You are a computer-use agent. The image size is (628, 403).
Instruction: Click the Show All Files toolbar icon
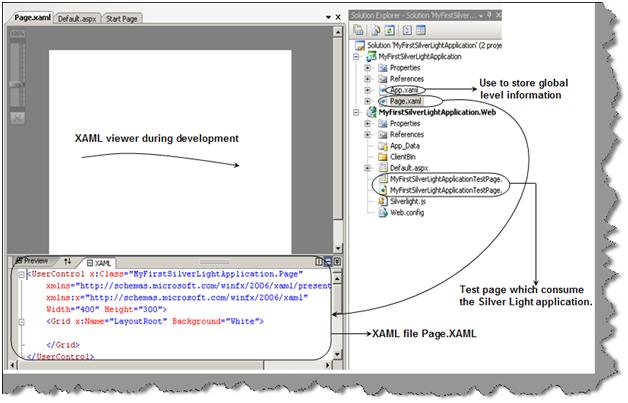click(x=375, y=30)
